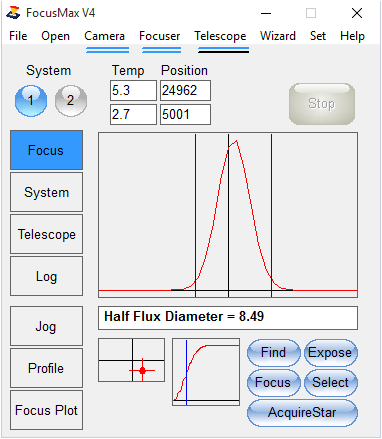
Task: Open the Focuser menu
Action: (x=159, y=36)
